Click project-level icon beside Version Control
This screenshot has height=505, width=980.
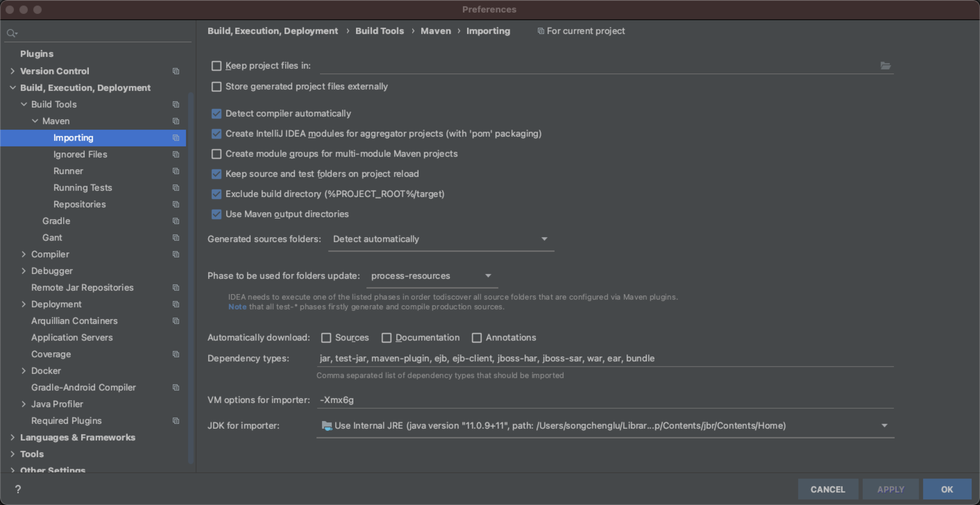[x=176, y=71]
